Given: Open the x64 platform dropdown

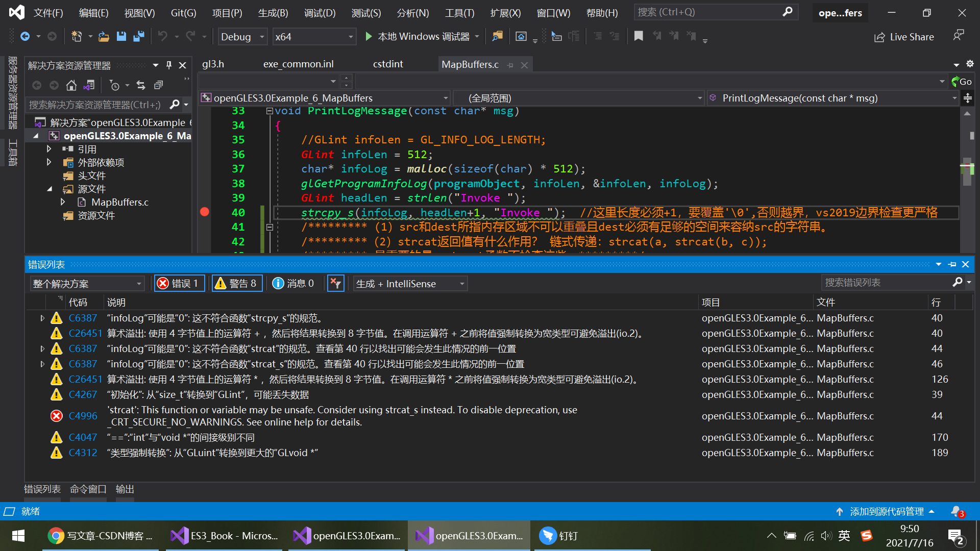Looking at the screenshot, I should click(x=314, y=36).
